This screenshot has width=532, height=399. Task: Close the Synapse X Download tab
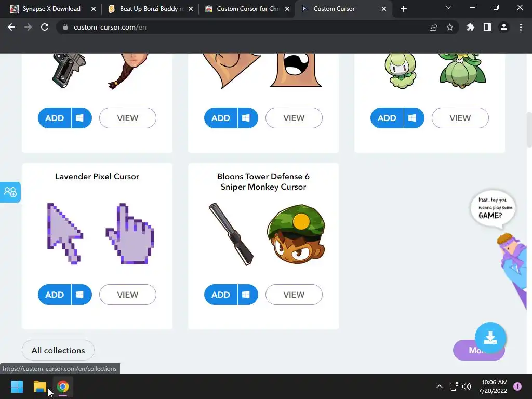click(94, 9)
